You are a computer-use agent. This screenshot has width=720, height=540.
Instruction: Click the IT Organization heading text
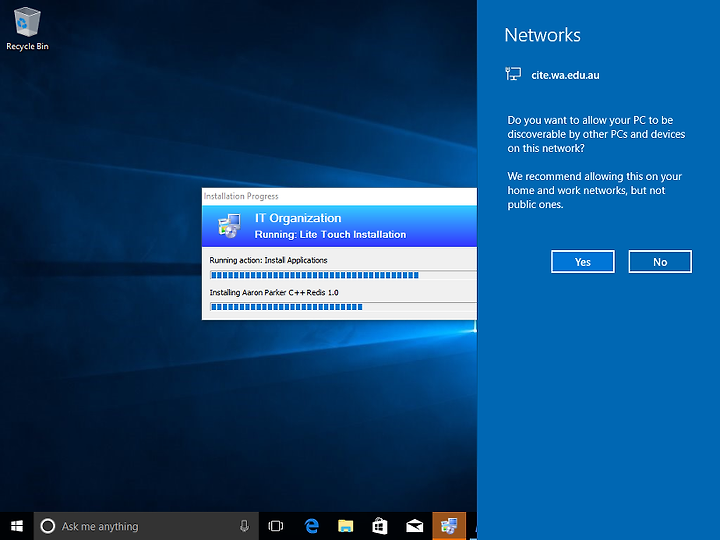coord(298,218)
